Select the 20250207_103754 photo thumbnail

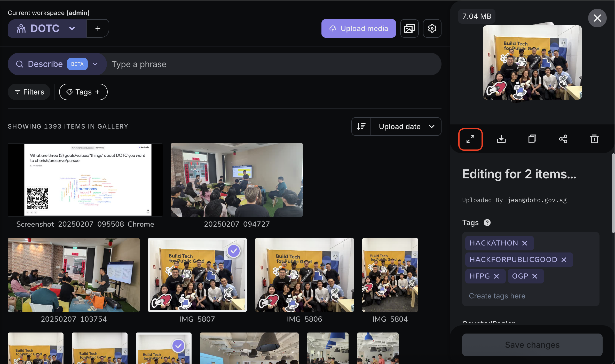(74, 275)
